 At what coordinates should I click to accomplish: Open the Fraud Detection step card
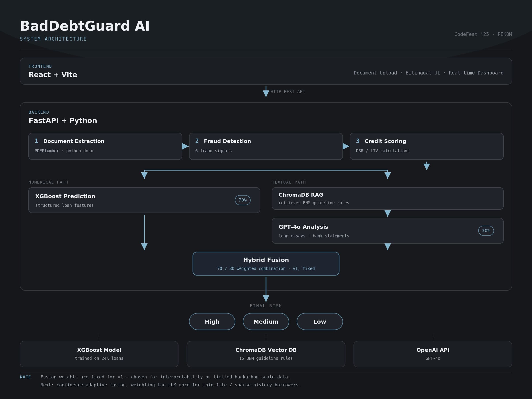[266, 146]
